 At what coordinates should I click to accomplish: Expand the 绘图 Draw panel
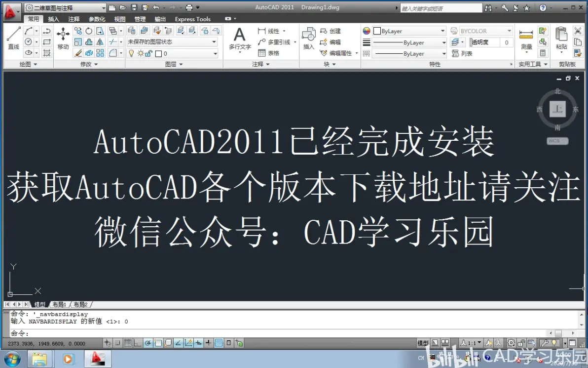pos(29,64)
